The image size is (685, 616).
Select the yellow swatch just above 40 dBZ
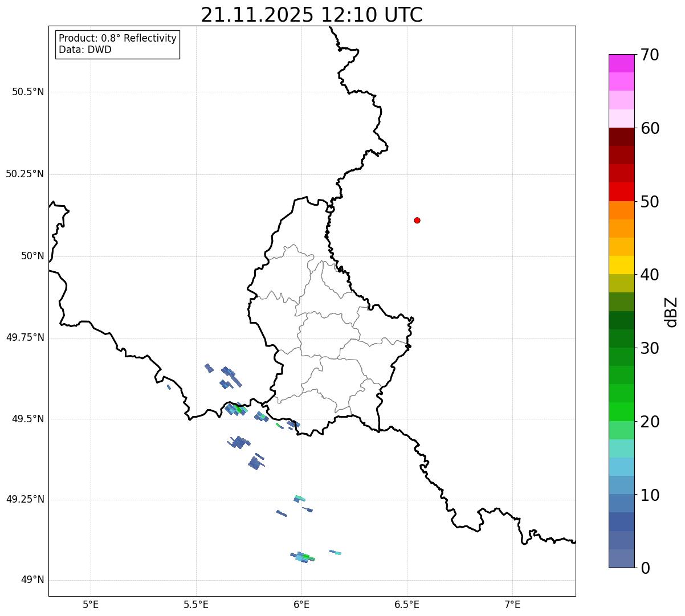621,265
